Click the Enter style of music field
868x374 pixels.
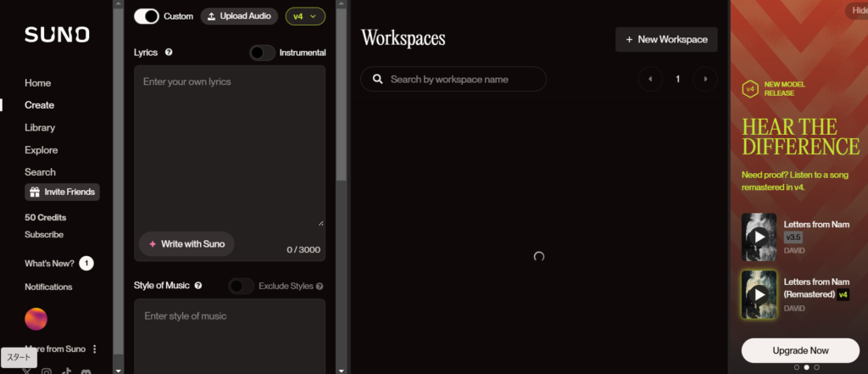pyautogui.click(x=230, y=337)
